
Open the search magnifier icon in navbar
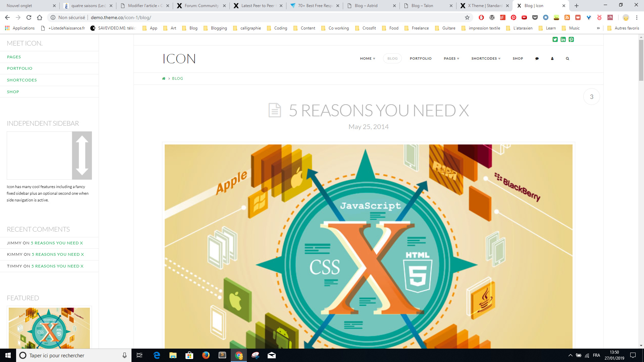[568, 59]
